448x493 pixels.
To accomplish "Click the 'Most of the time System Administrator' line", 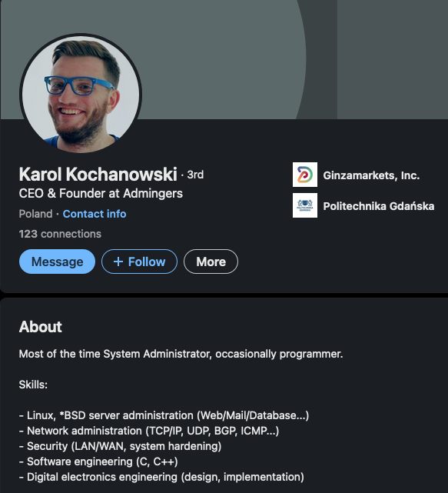I will click(181, 354).
